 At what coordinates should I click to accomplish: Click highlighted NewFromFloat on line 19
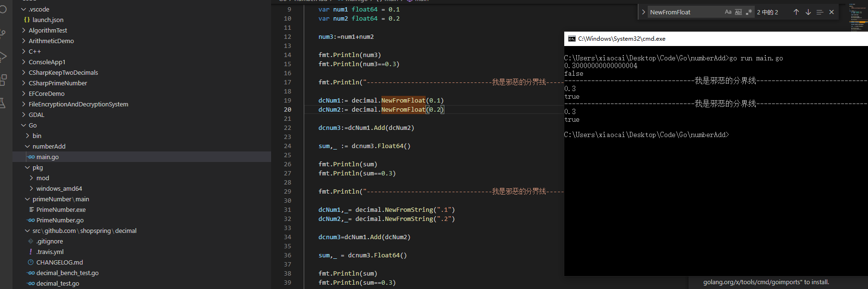[x=403, y=100]
